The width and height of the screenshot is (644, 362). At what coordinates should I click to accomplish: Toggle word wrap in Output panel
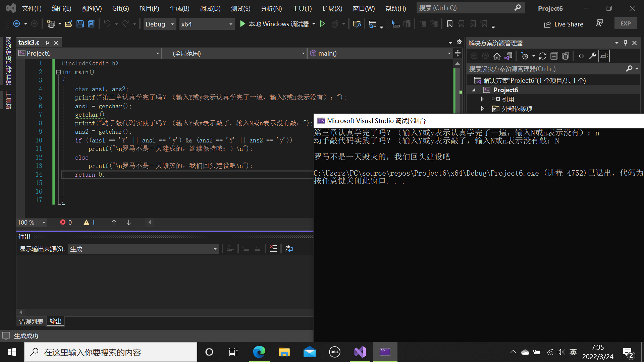pos(289,249)
